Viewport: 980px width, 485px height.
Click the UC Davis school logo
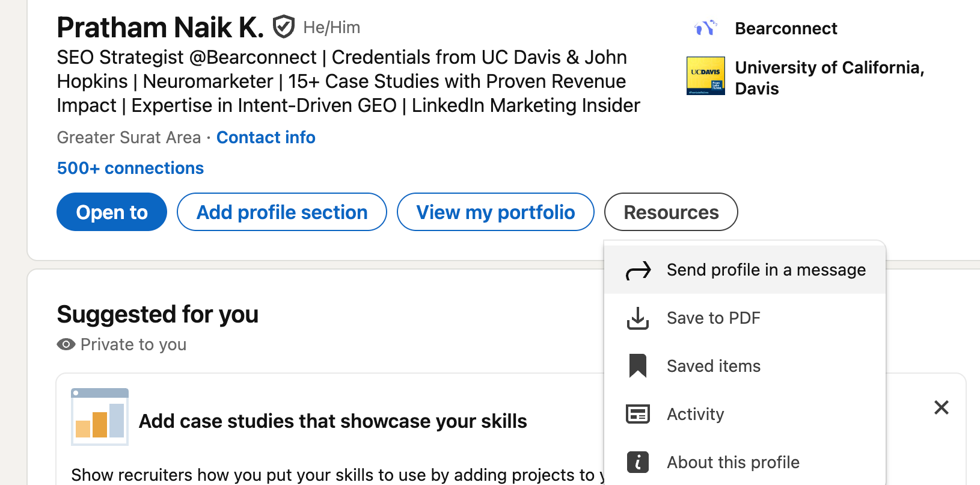(x=705, y=76)
